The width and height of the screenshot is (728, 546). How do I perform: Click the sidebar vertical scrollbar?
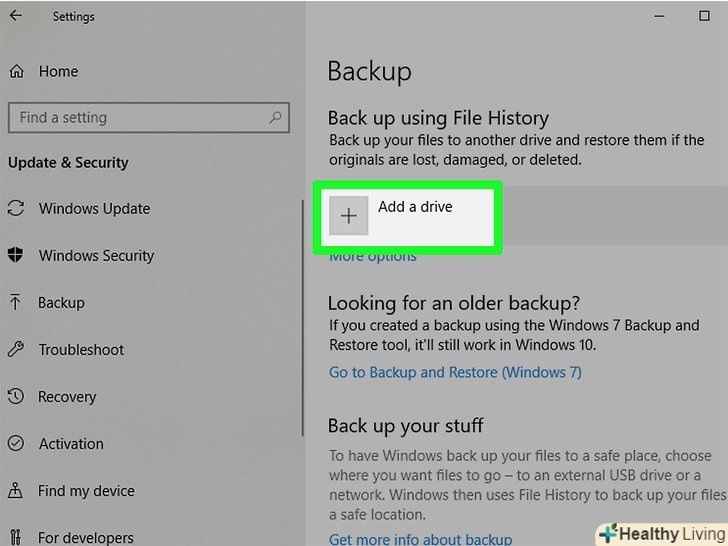click(302, 320)
